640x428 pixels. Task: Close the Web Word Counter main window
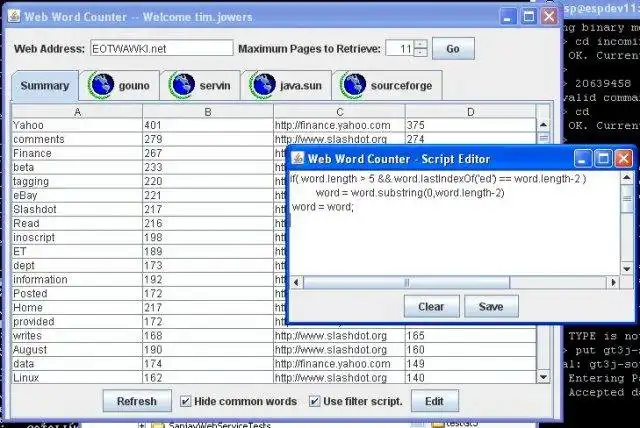549,17
